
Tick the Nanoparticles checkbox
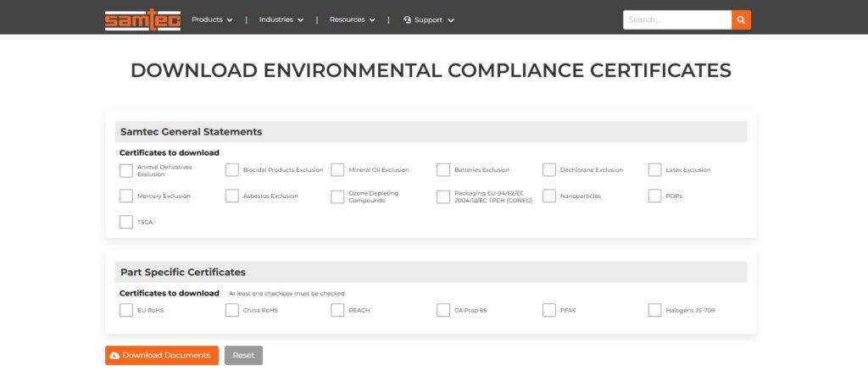coord(549,196)
